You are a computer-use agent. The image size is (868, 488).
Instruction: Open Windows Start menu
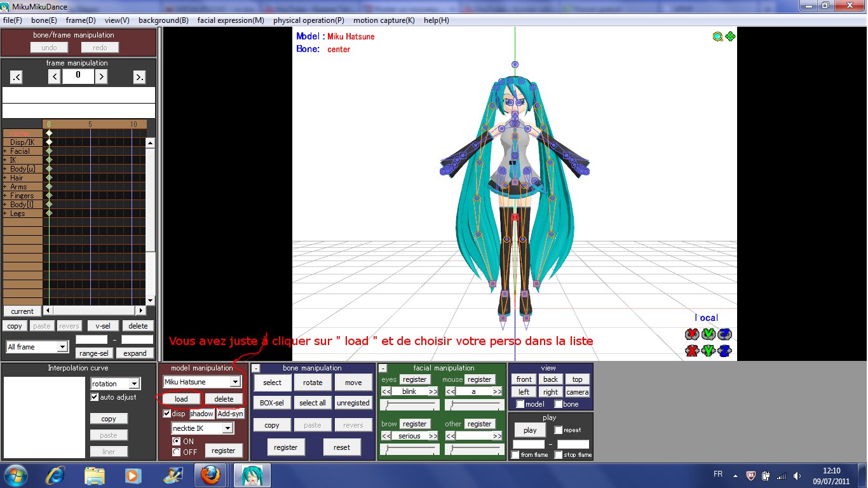15,475
